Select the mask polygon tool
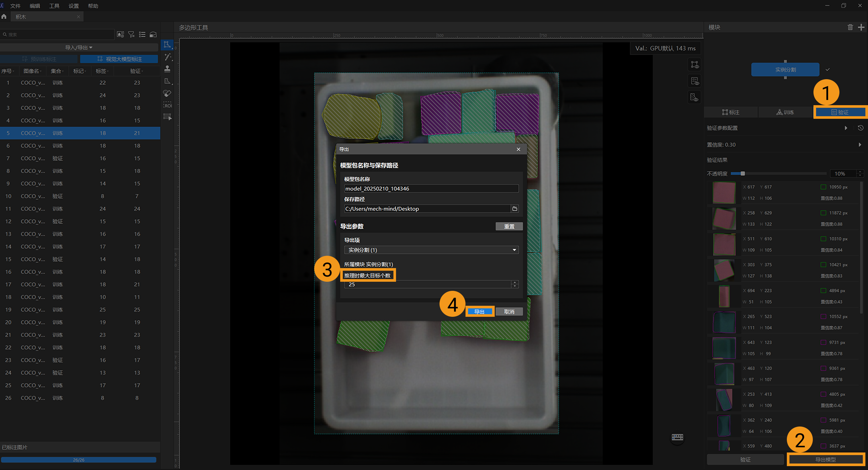The image size is (868, 470). (x=167, y=81)
